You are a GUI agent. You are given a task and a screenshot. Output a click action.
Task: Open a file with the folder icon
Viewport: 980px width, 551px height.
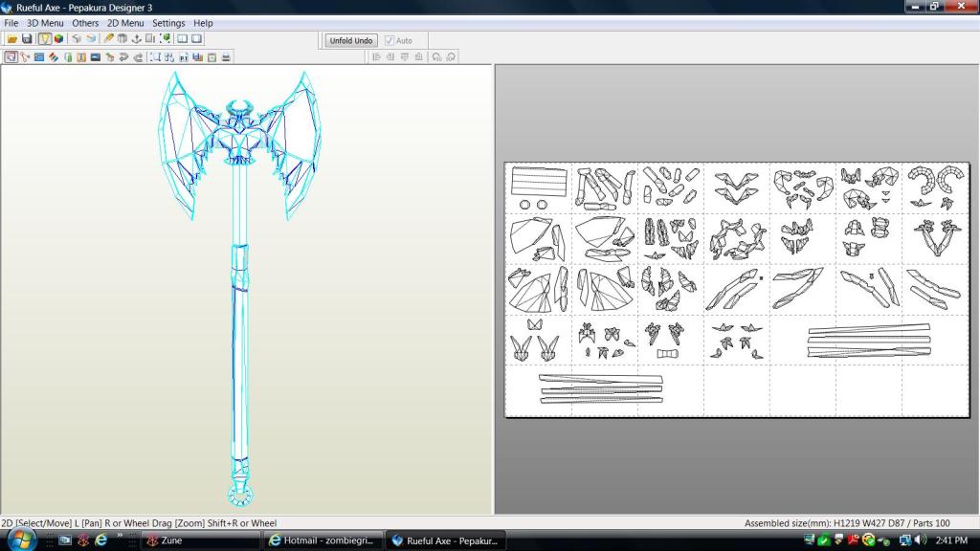point(12,38)
